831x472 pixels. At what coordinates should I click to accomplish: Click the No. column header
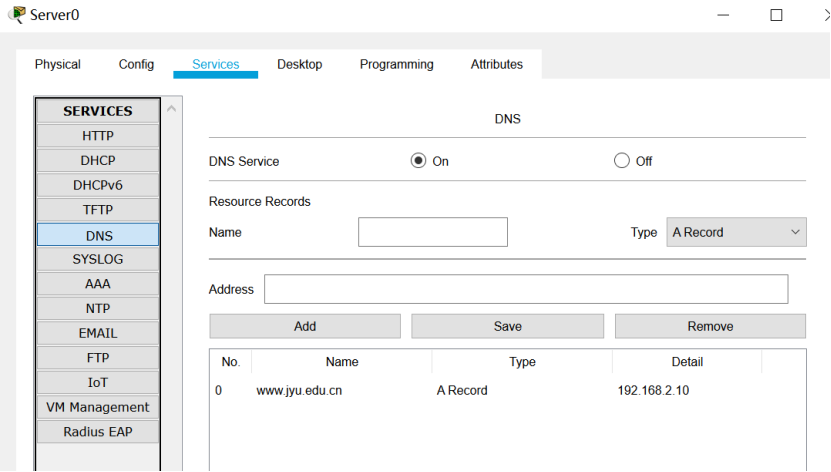click(231, 362)
